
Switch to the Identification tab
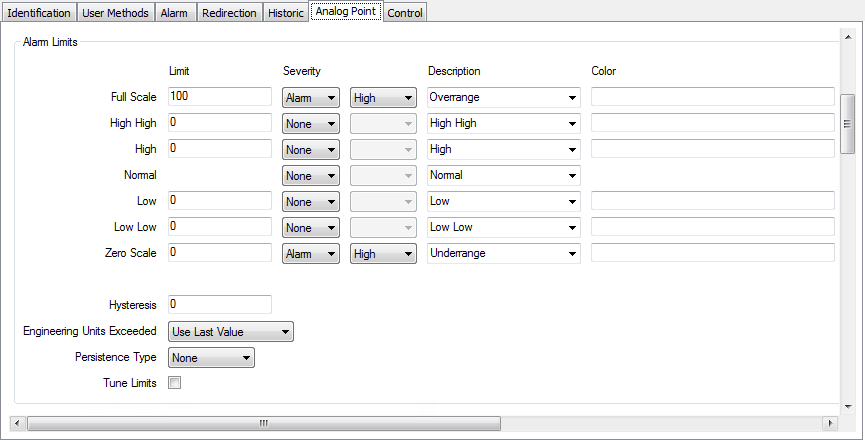coord(39,13)
